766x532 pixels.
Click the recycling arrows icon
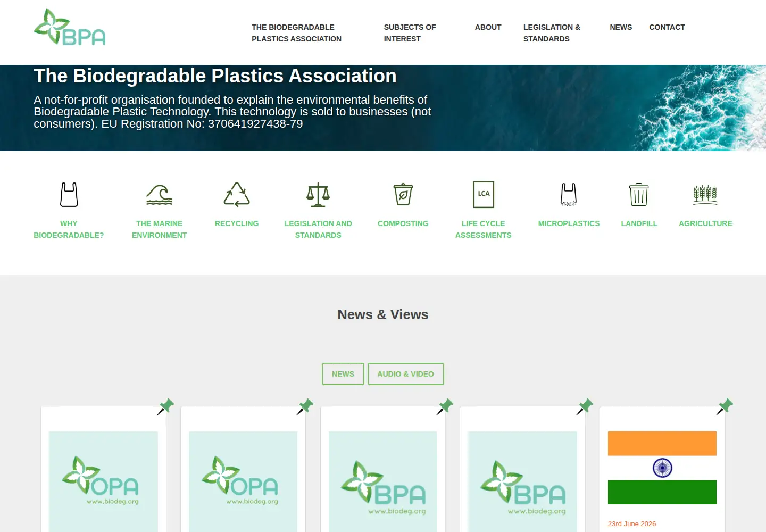[237, 195]
